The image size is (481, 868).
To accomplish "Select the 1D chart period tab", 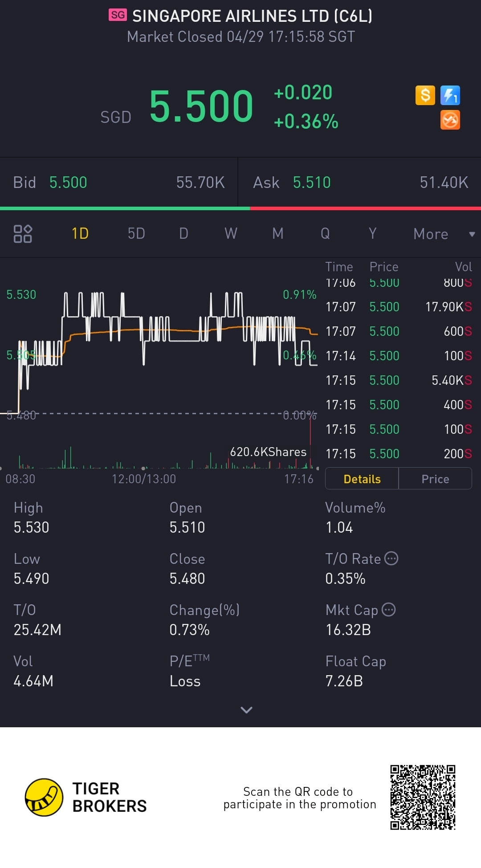I will [80, 233].
